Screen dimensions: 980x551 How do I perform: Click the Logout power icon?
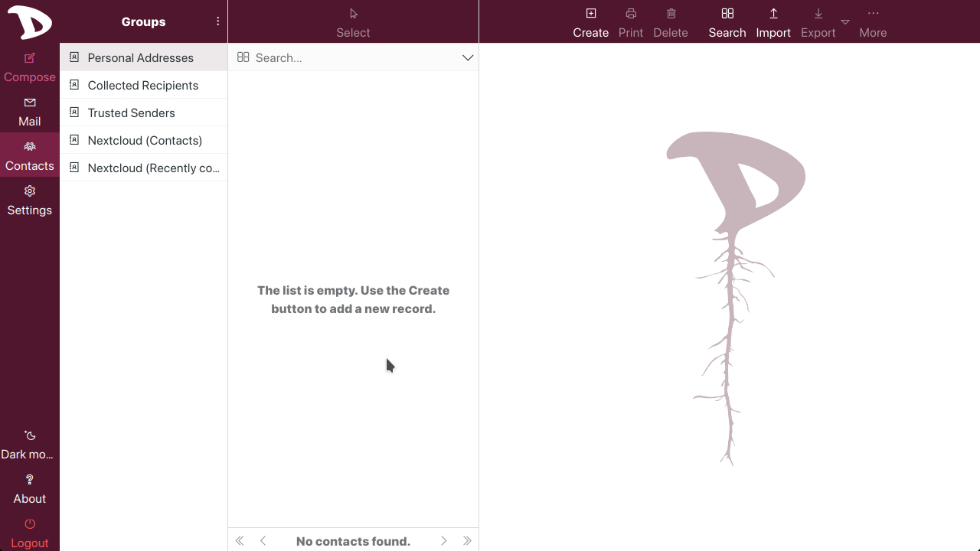pyautogui.click(x=30, y=524)
